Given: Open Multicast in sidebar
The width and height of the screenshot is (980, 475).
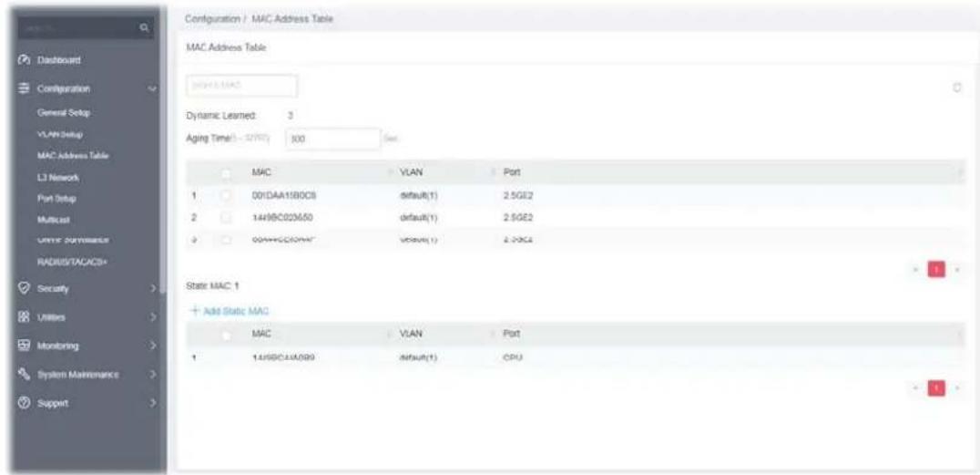Looking at the screenshot, I should [53, 221].
